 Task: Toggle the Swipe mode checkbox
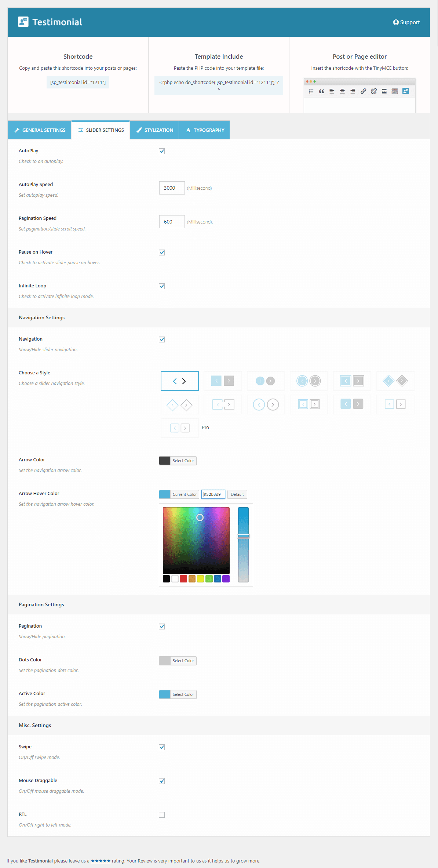[162, 747]
